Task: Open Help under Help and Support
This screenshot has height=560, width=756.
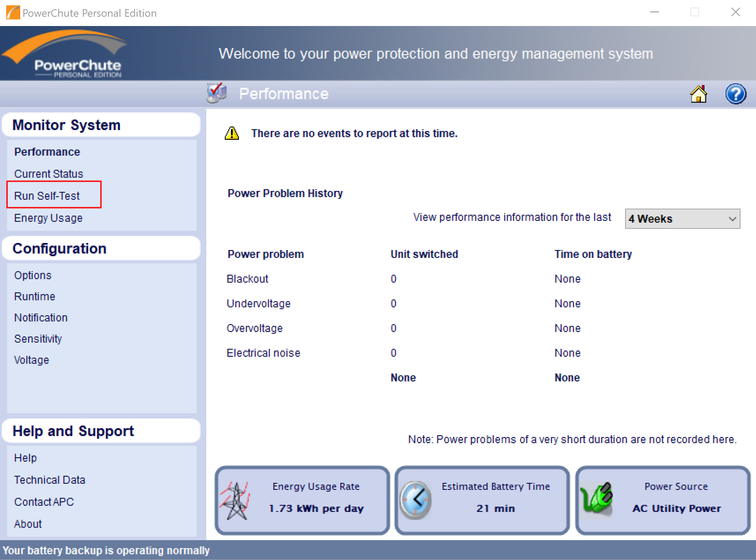Action: (25, 458)
